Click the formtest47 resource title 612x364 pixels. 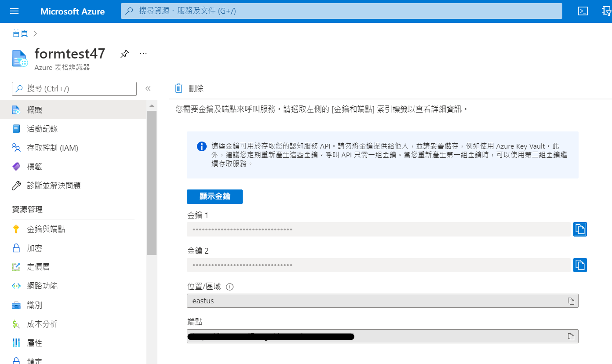tap(70, 53)
